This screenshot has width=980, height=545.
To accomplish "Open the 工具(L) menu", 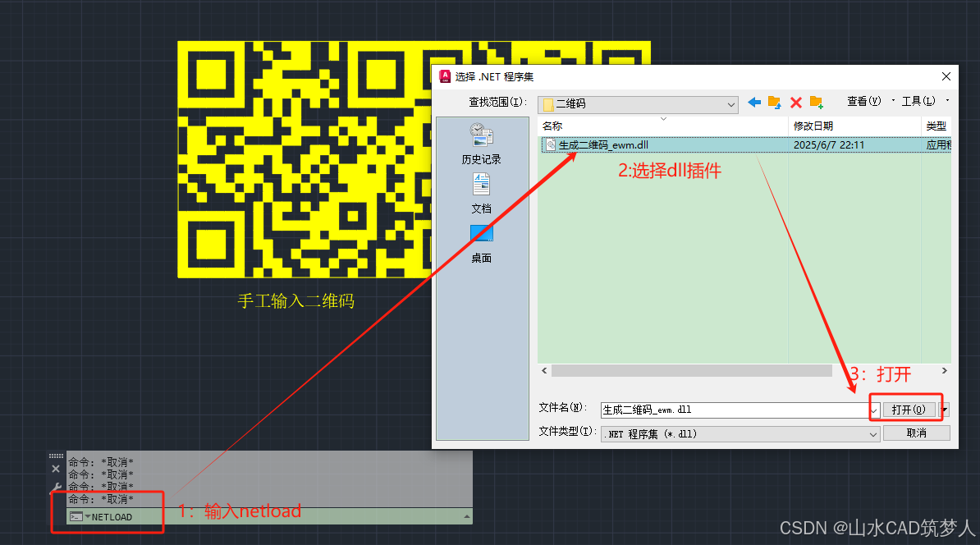I will (918, 101).
